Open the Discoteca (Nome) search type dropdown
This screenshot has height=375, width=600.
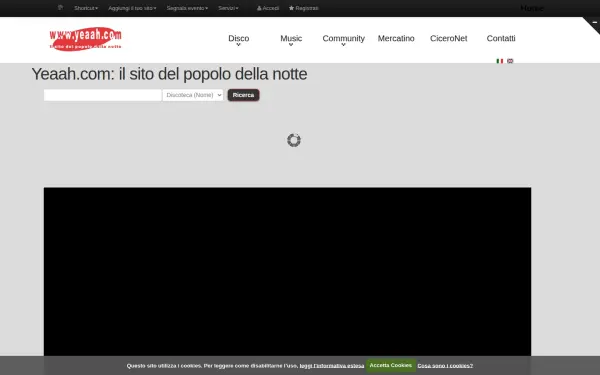[193, 95]
